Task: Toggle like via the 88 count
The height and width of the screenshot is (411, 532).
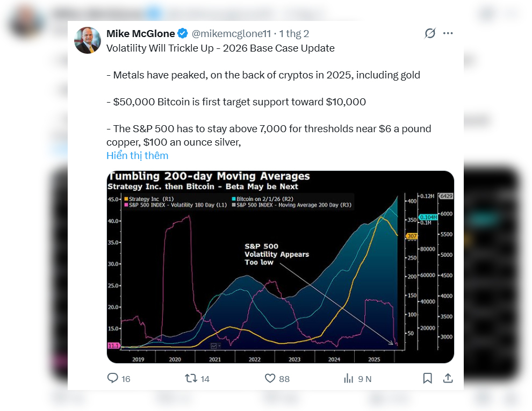Action: [284, 379]
